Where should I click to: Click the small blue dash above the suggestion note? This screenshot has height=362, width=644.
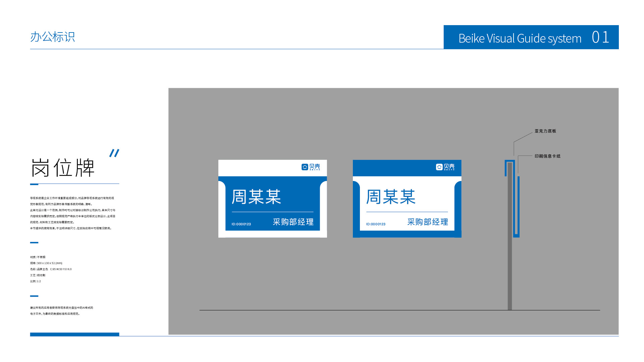click(x=34, y=296)
